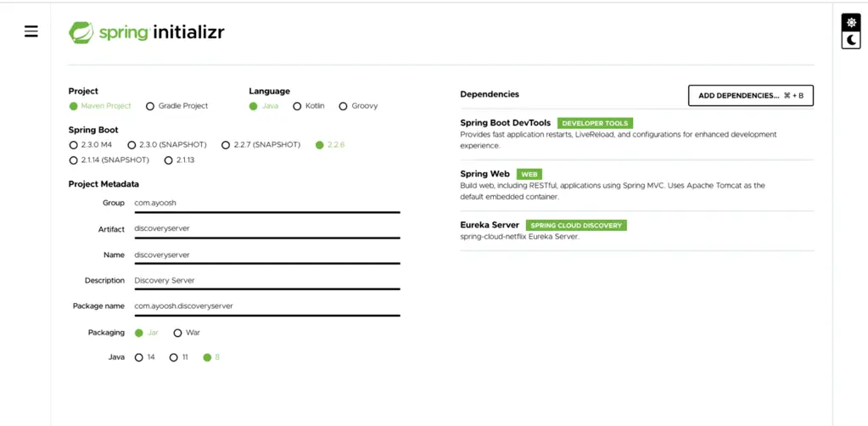The width and height of the screenshot is (868, 426).
Task: Select Spring Boot 2.2.6
Action: click(x=330, y=144)
